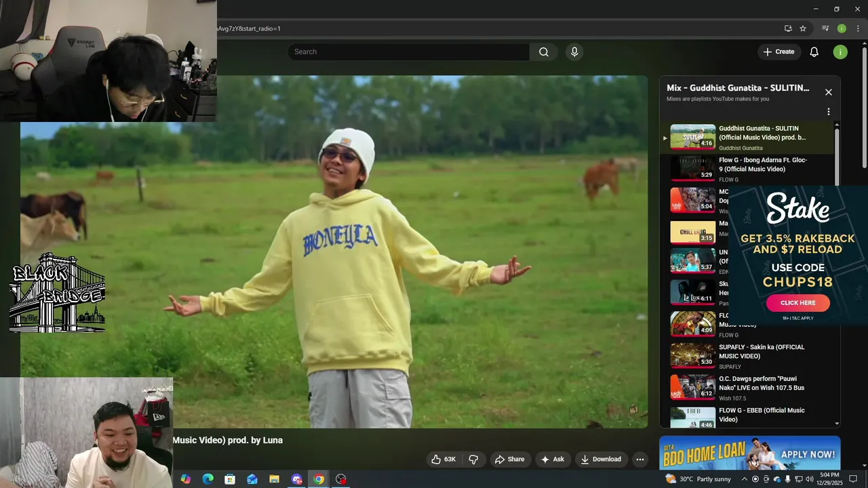Install app via address bar icon

click(x=788, y=28)
